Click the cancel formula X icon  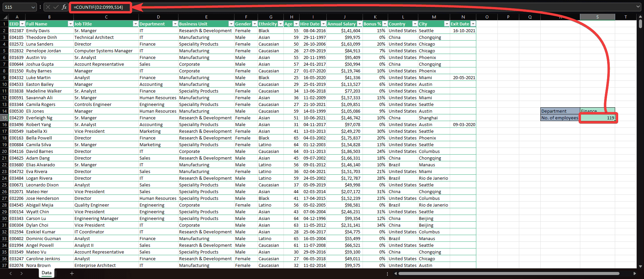click(48, 7)
